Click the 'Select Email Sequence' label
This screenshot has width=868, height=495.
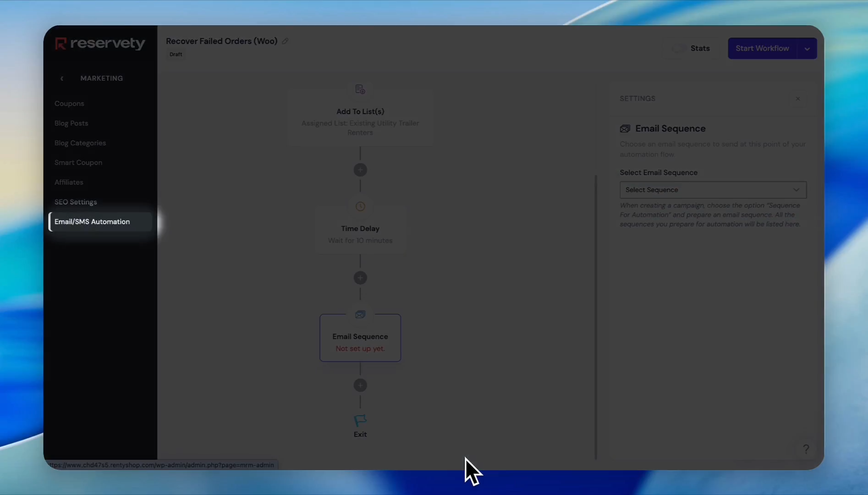tap(659, 173)
